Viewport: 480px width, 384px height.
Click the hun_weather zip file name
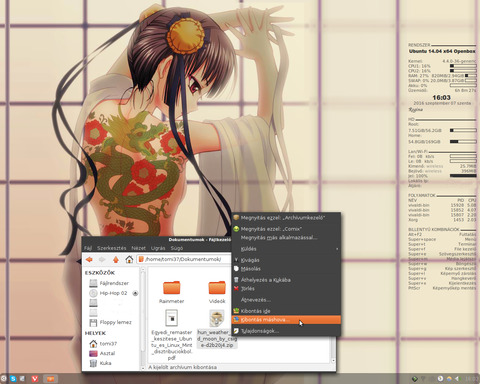[217, 339]
